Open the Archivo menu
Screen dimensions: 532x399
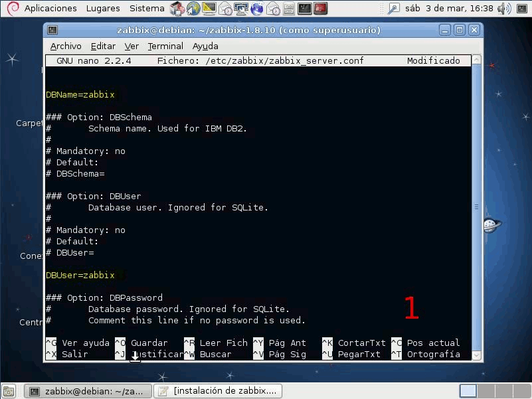[x=66, y=46]
